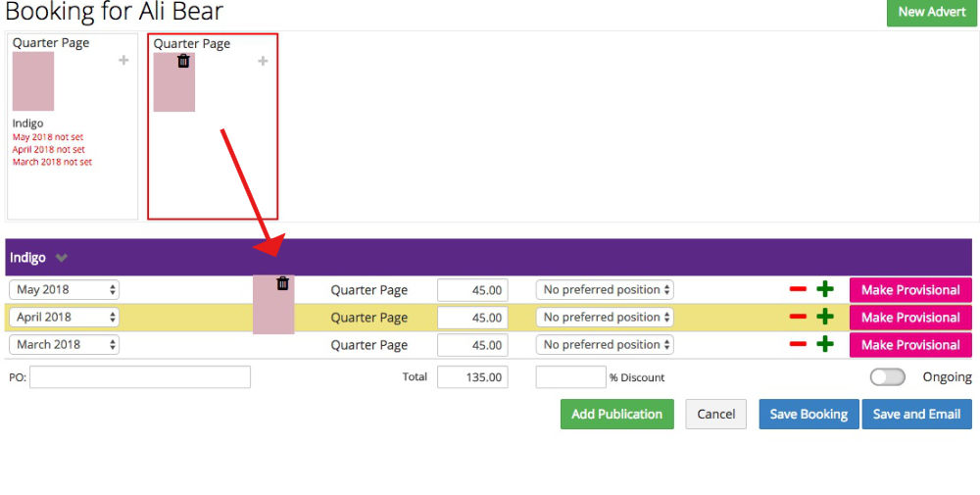The height and width of the screenshot is (495, 980).
Task: Click the Cancel button
Action: (716, 414)
